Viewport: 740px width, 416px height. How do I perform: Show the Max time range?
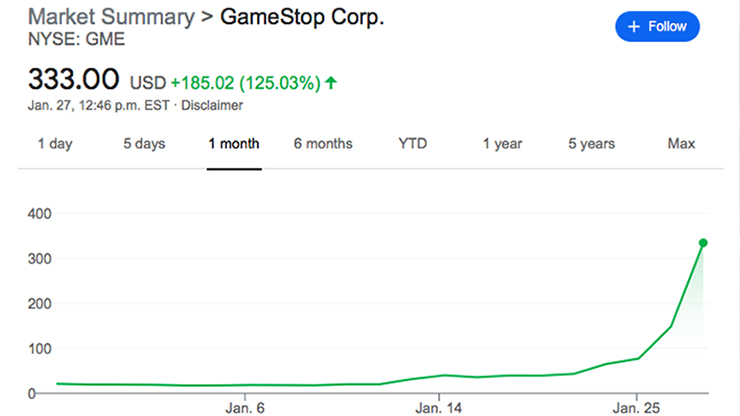(681, 144)
